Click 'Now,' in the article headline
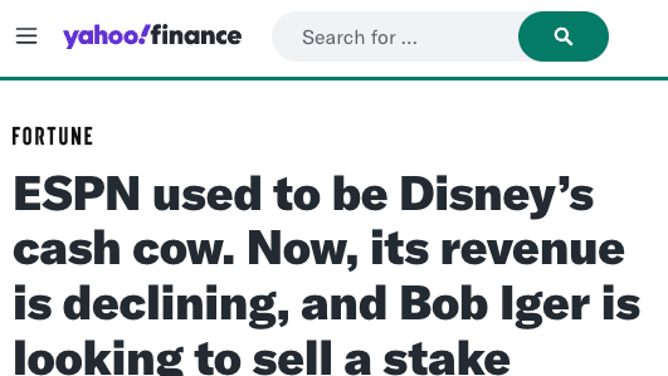 [303, 250]
